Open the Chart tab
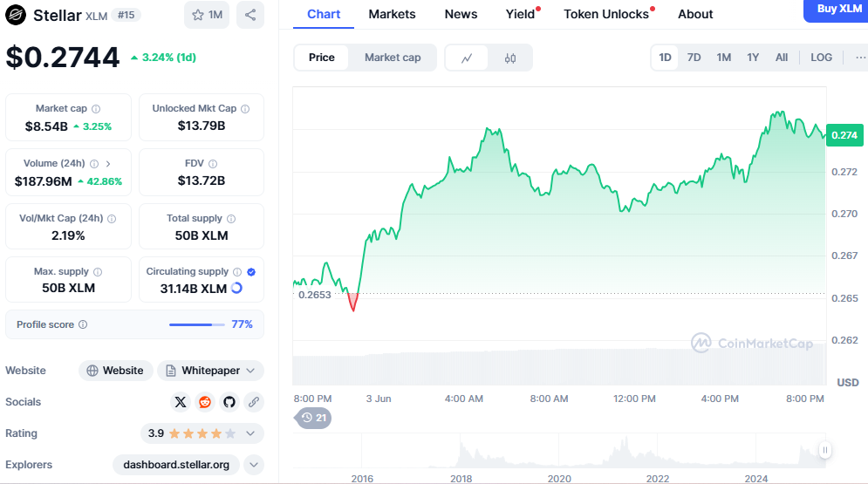868x484 pixels. 324,14
